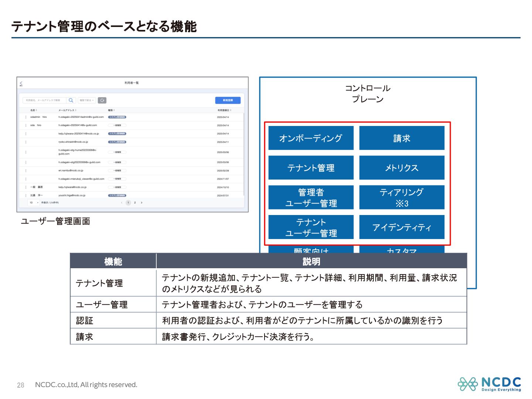Go to next page arrow
The width and height of the screenshot is (532, 399).
tap(141, 203)
